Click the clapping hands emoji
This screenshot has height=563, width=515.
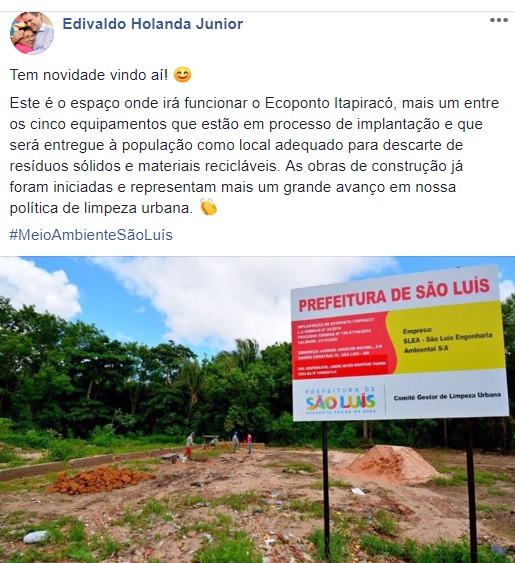pos(208,207)
